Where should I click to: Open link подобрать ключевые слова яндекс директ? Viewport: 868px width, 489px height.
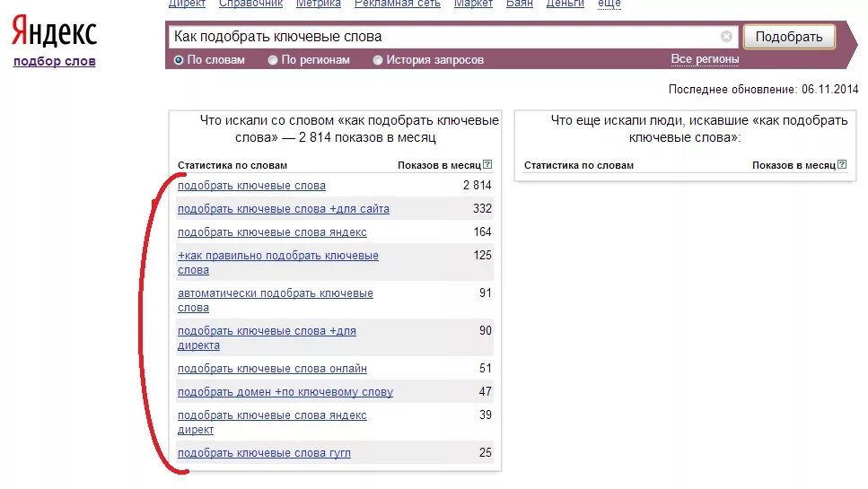click(x=272, y=422)
